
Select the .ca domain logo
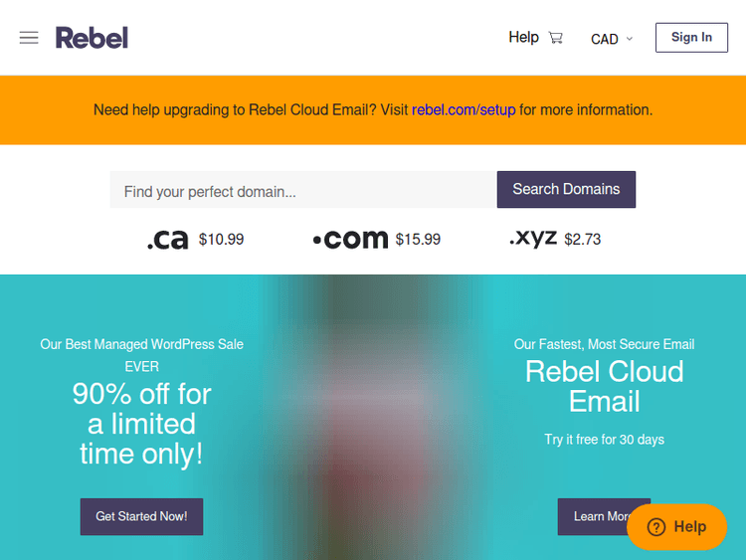point(167,240)
